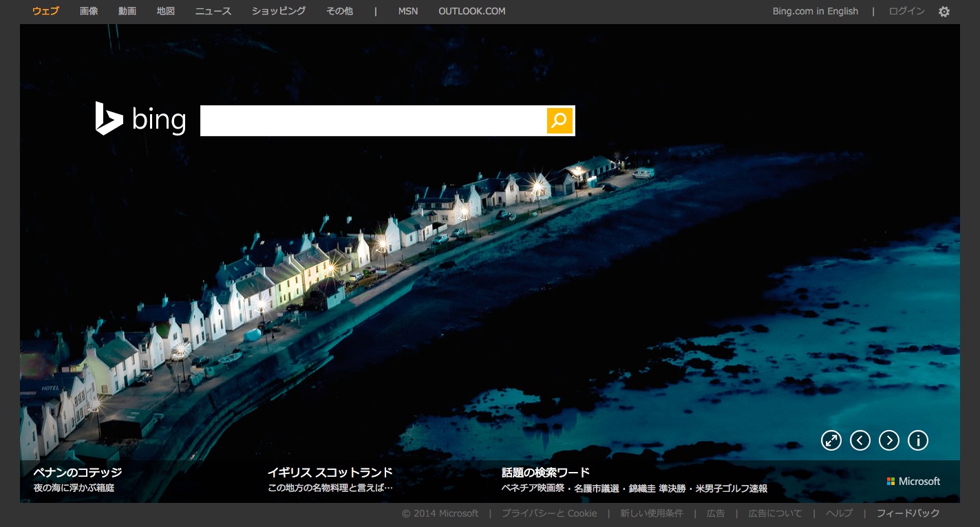Open the 画像 (Images) tab

[x=89, y=11]
